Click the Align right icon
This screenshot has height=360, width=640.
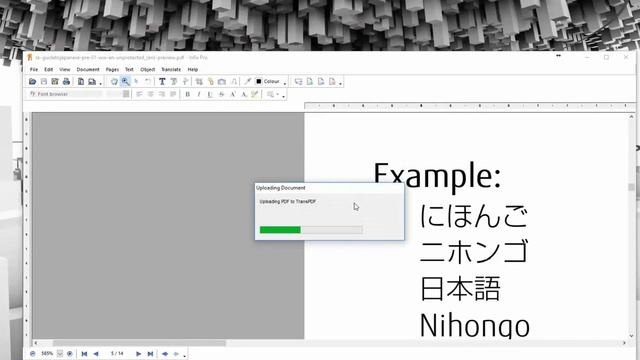162,94
